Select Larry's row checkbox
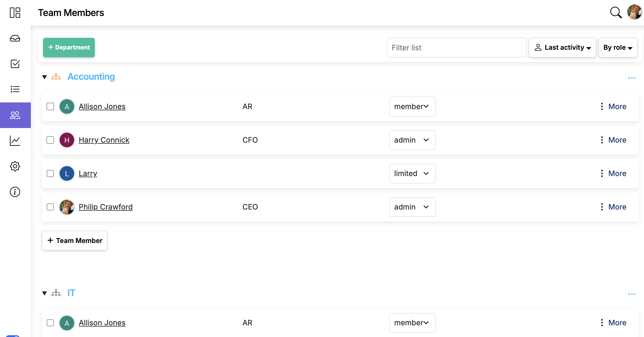Viewport: 644px width, 337px height. [50, 173]
